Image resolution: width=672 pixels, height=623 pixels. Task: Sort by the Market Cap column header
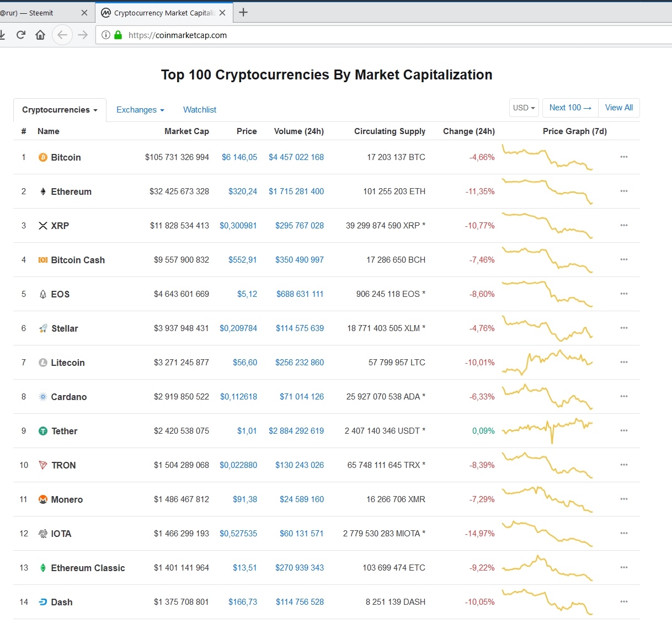(186, 131)
